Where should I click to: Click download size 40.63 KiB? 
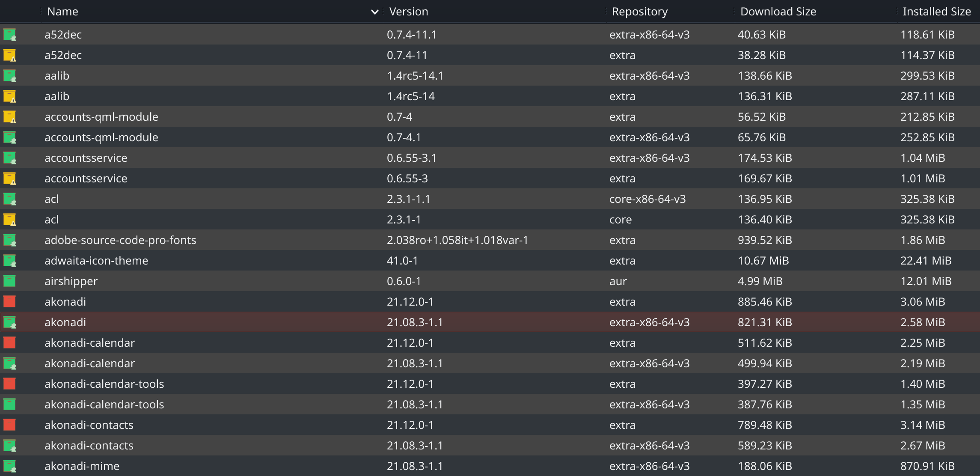coord(762,35)
